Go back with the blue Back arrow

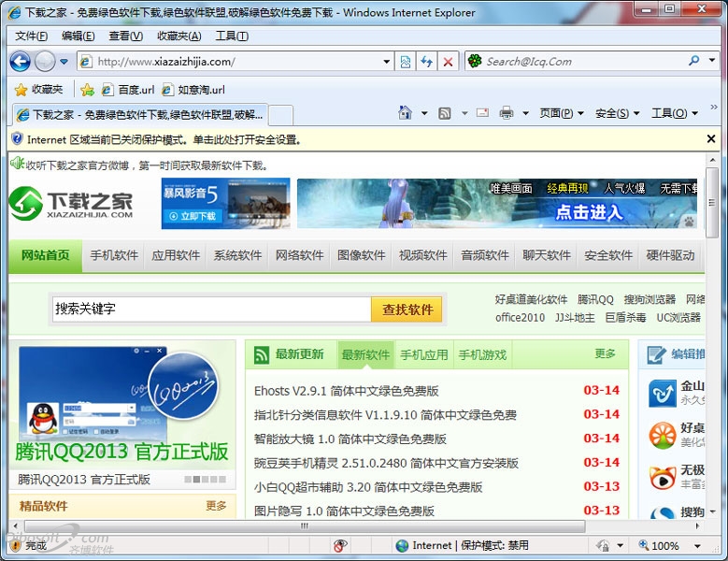[x=20, y=62]
